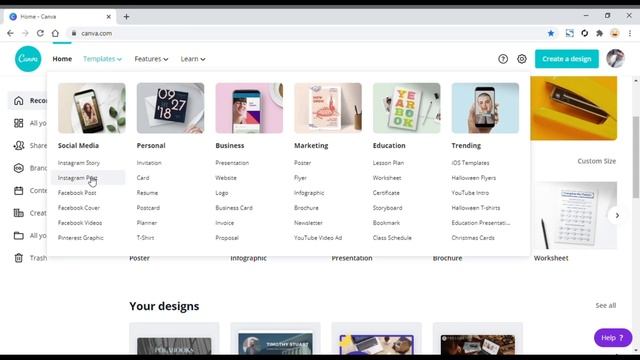This screenshot has width=640, height=360.
Task: Select Certificate under Education
Action: pyautogui.click(x=386, y=193)
